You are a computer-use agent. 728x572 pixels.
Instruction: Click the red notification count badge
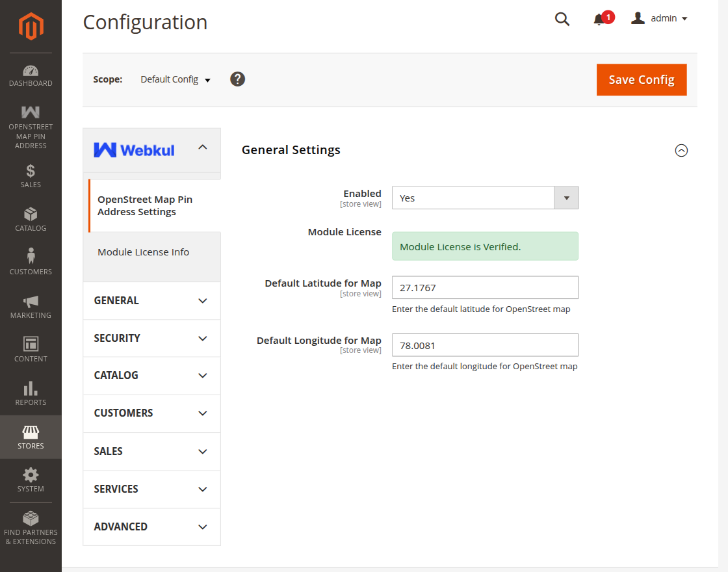(608, 17)
